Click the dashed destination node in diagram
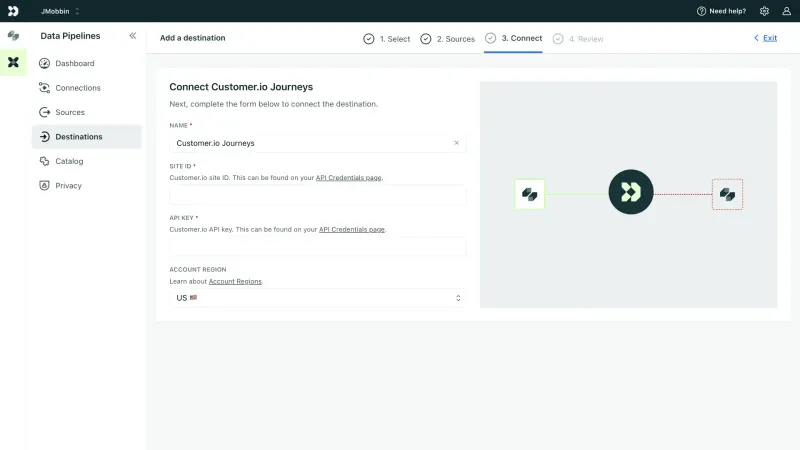 pos(728,194)
